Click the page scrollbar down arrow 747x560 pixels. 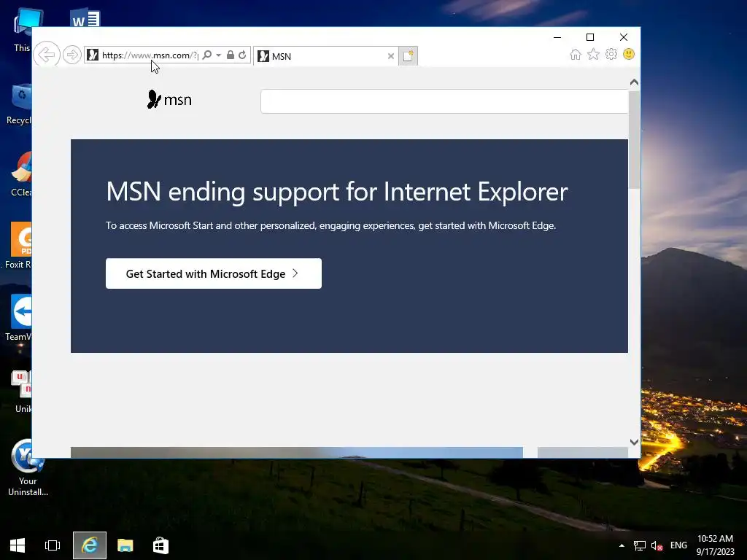coord(634,442)
